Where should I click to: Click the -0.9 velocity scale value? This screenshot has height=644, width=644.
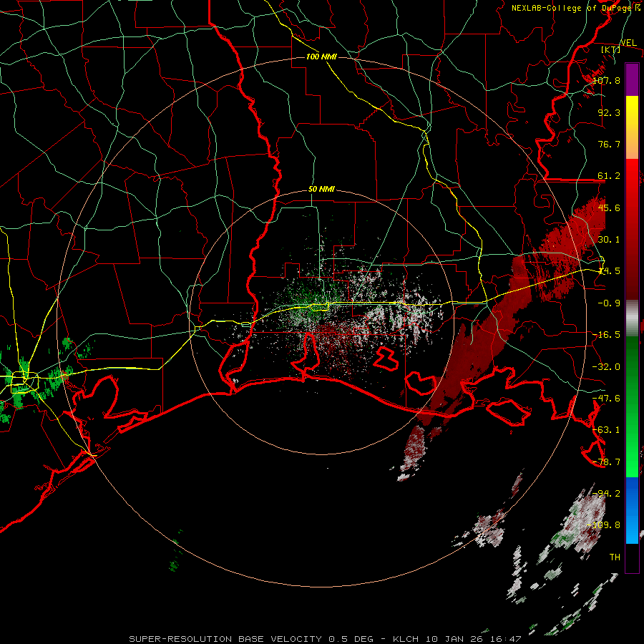point(609,303)
